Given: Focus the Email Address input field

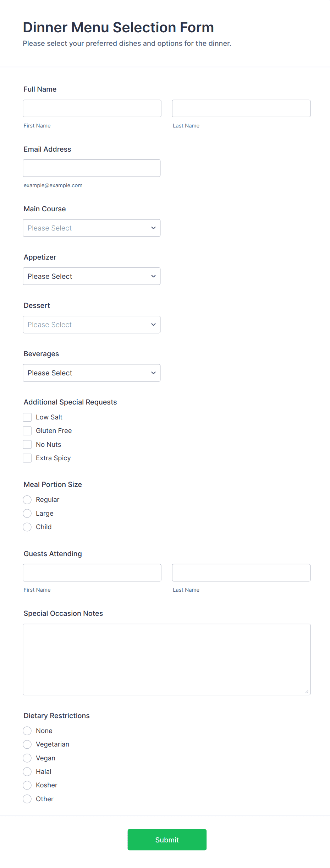Looking at the screenshot, I should click(92, 168).
